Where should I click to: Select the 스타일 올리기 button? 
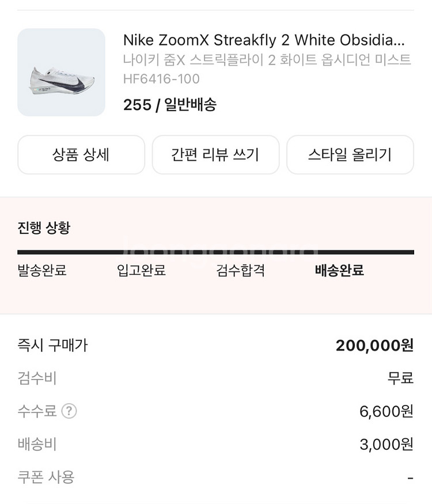click(x=350, y=155)
